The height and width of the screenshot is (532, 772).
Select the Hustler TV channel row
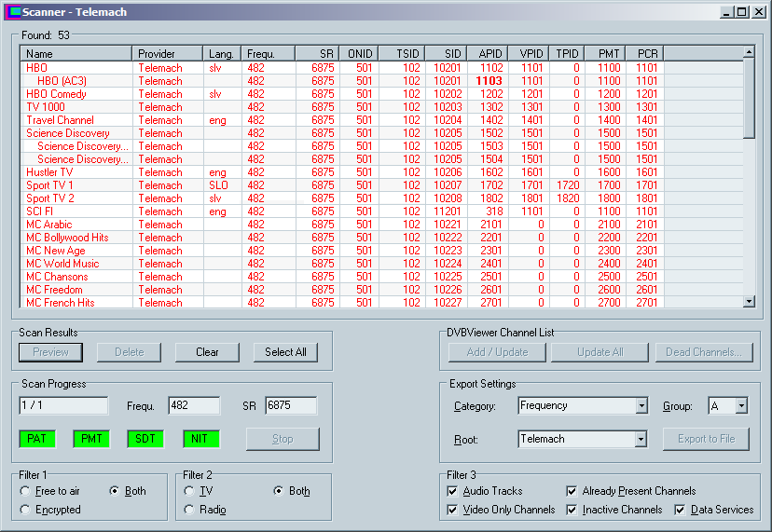[342, 172]
